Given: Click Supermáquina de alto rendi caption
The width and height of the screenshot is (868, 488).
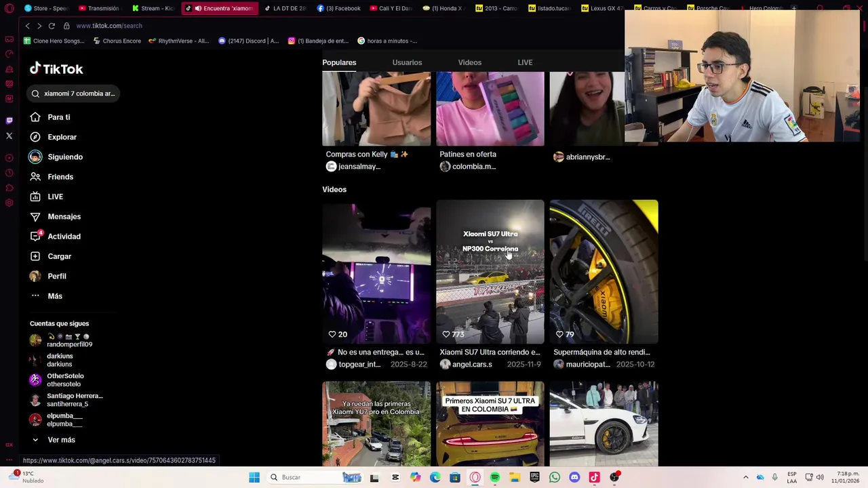Looking at the screenshot, I should click(601, 352).
